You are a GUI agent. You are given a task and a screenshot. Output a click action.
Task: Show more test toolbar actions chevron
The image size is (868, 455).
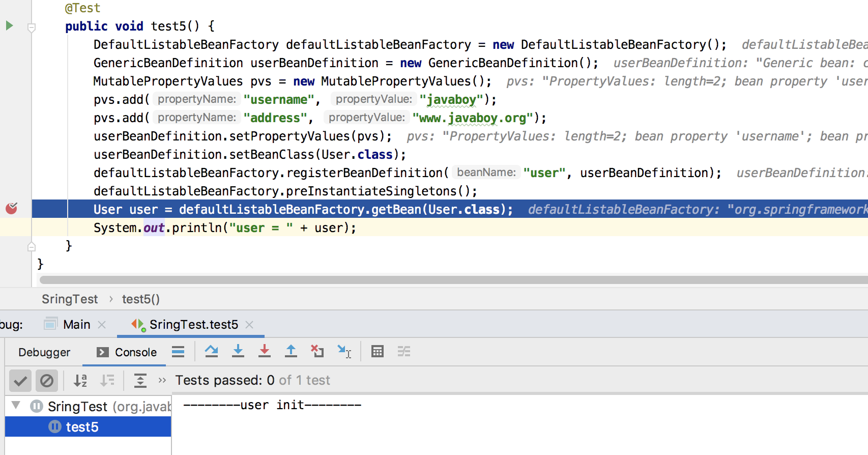[x=162, y=380]
